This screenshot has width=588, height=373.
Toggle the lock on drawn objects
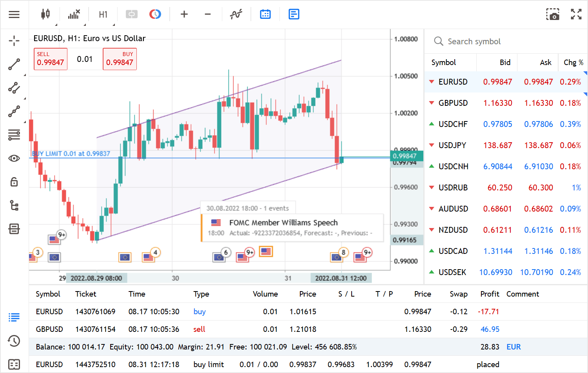14,182
